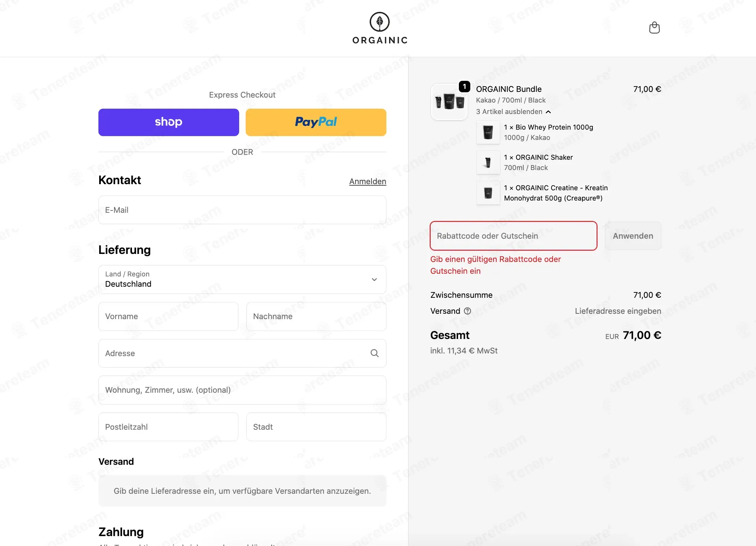756x546 pixels.
Task: Click the Lieferung section heading
Action: 124,250
